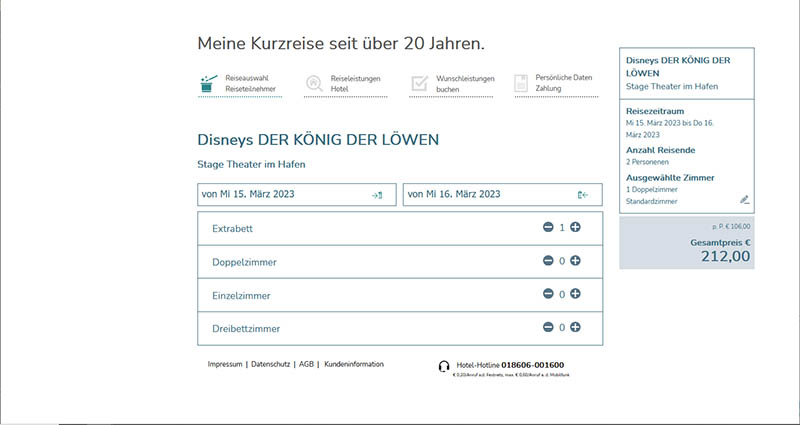The height and width of the screenshot is (425, 800).
Task: Click the check-in arrow icon in the start date field
Action: (x=377, y=195)
